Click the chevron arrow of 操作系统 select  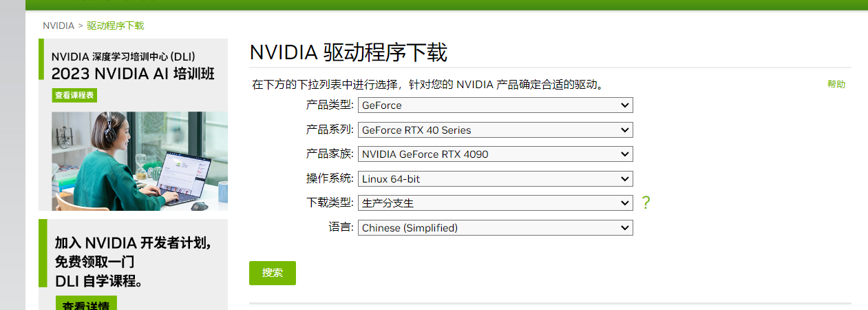click(x=624, y=179)
